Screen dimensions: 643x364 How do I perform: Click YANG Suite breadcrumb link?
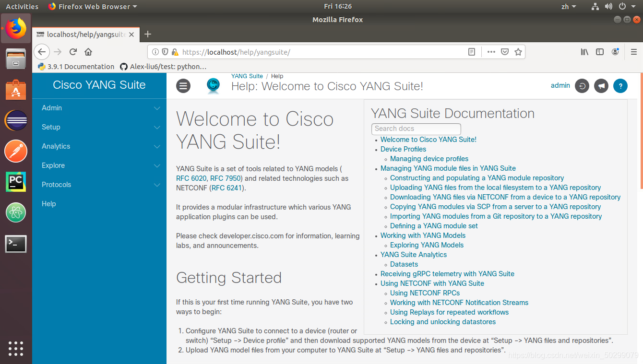[x=247, y=76]
